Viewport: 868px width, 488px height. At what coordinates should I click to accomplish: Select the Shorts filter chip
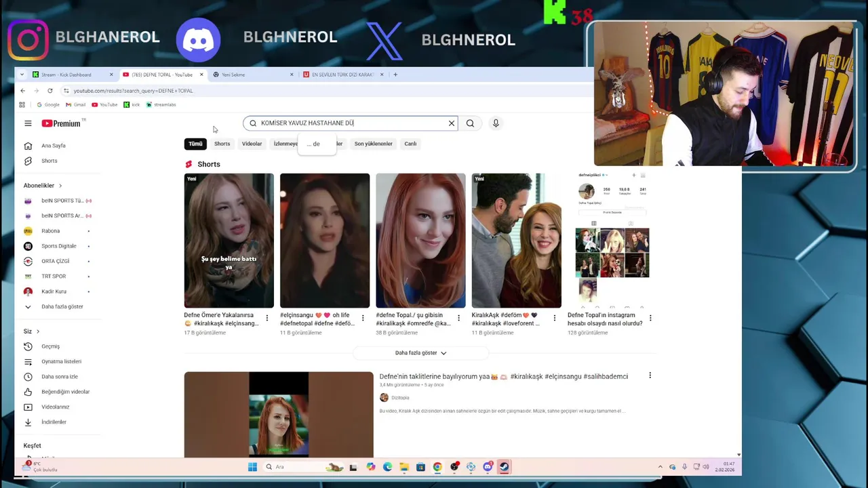(x=222, y=144)
